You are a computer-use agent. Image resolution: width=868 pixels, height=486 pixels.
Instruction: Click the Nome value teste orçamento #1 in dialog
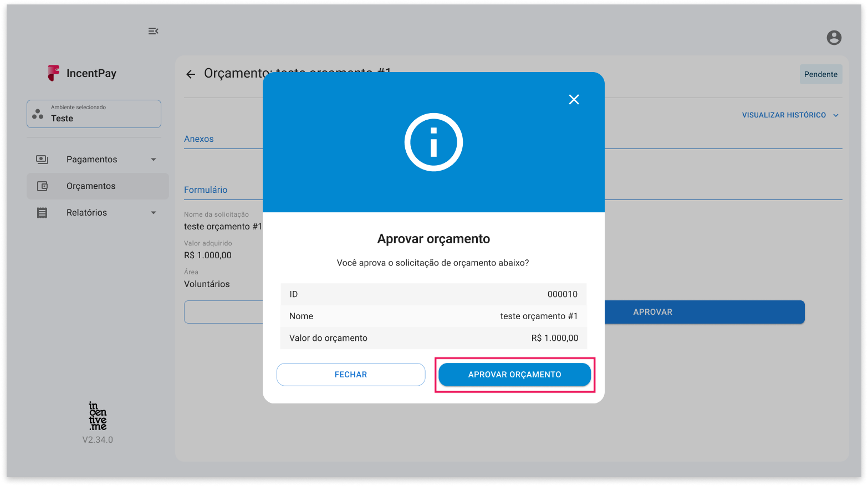pyautogui.click(x=539, y=316)
